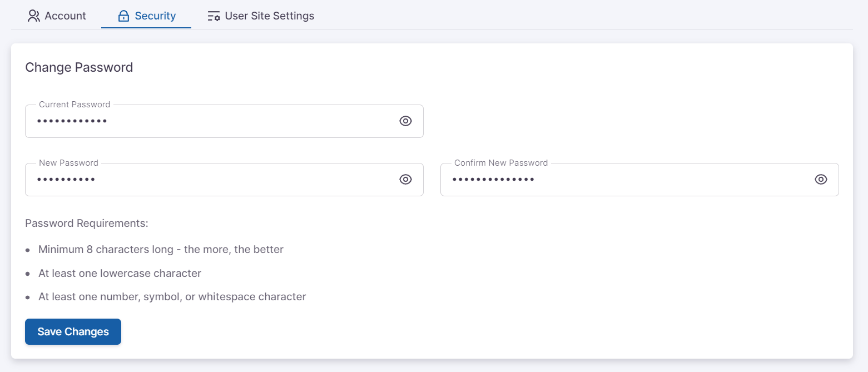
Task: Open the User Site Settings tab
Action: click(269, 16)
